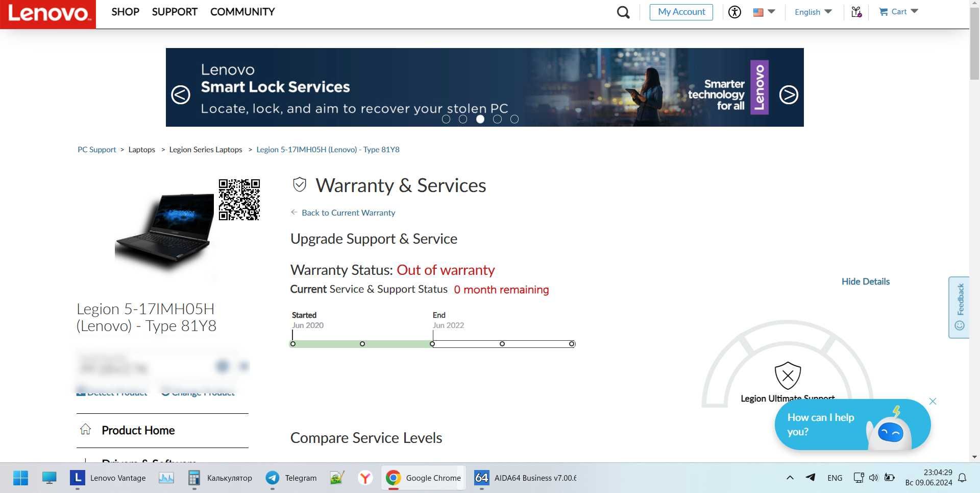The width and height of the screenshot is (980, 493).
Task: Open the English language dropdown
Action: pyautogui.click(x=813, y=12)
